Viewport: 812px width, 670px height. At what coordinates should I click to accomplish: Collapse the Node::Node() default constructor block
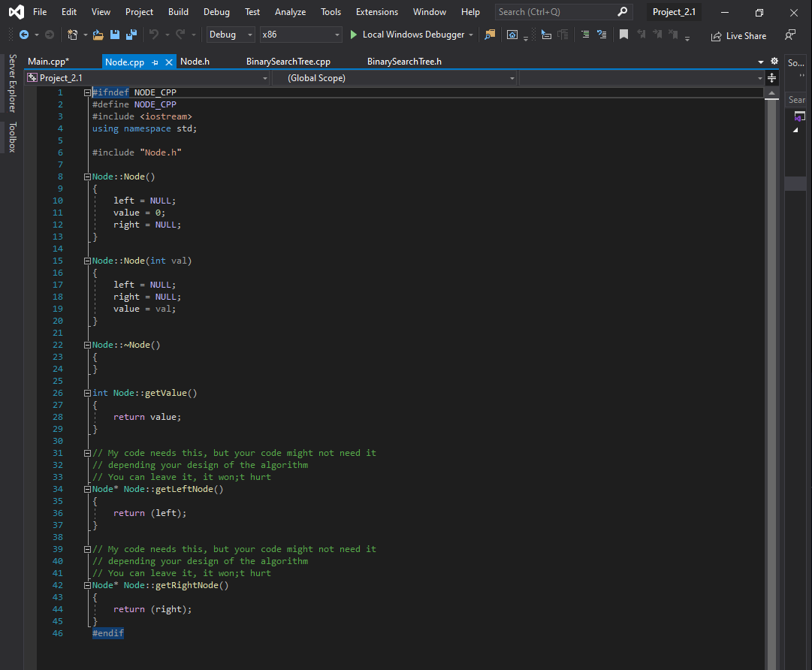(x=88, y=177)
